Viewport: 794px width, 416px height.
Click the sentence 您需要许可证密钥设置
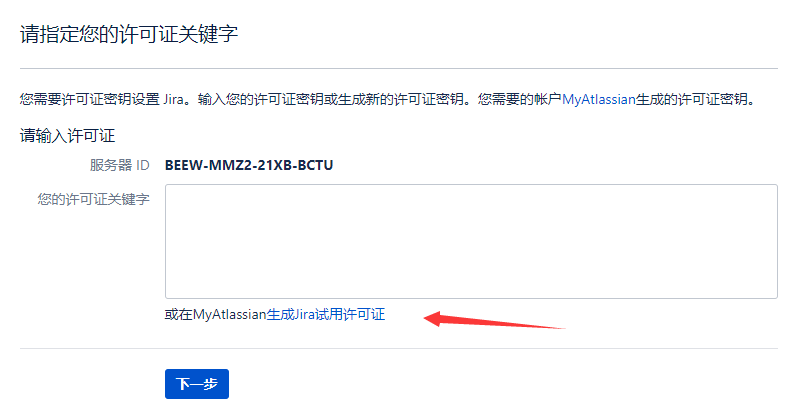point(90,99)
